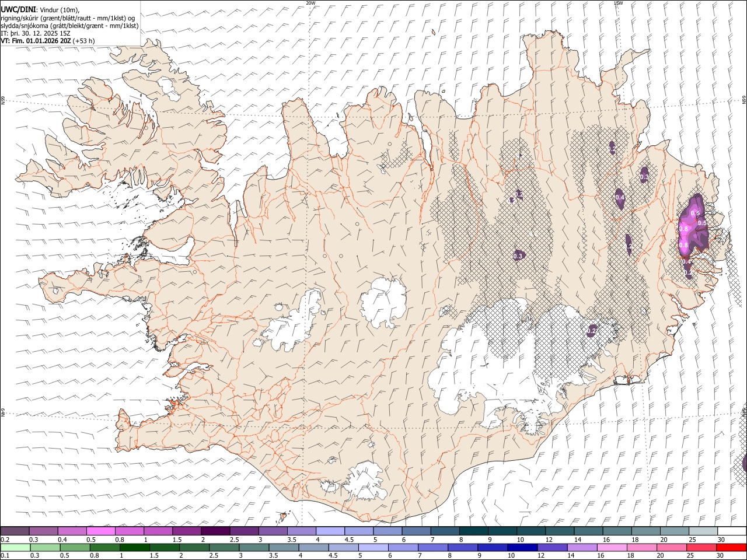Viewport: 747px width, 560px height.
Task: Click the pale grey 25–30 snow legend swatch
Action: click(x=703, y=531)
